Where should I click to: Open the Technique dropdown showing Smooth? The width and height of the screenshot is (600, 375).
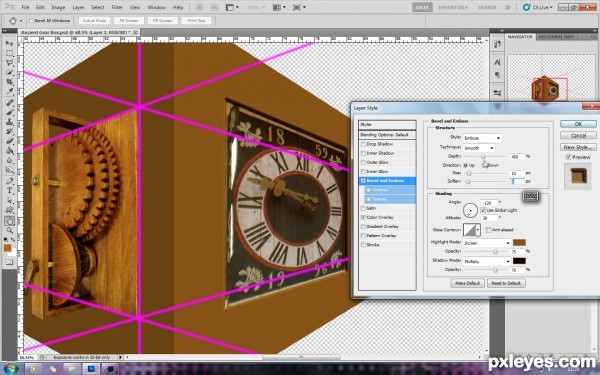(479, 148)
